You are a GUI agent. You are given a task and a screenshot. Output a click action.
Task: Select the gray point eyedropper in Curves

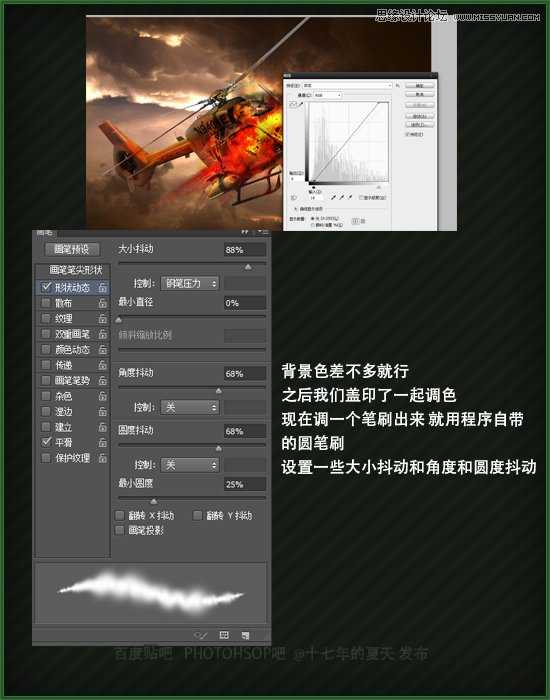(x=342, y=197)
